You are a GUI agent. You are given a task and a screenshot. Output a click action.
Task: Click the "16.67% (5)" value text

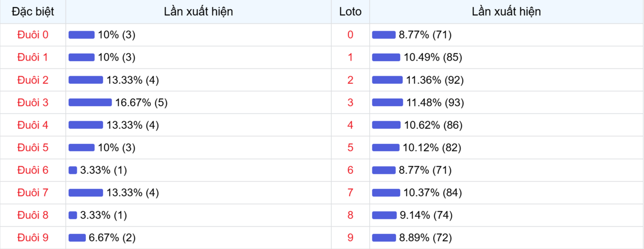click(141, 102)
